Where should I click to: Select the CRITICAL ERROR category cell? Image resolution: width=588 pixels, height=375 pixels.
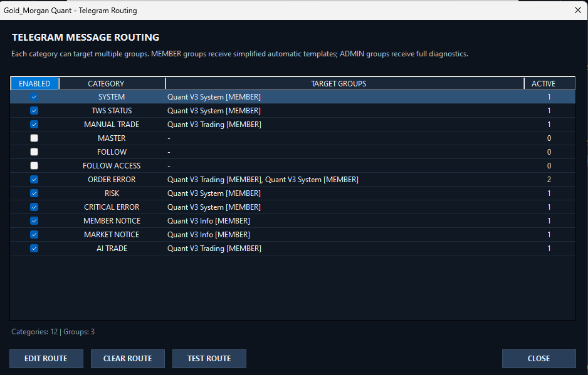coord(112,207)
